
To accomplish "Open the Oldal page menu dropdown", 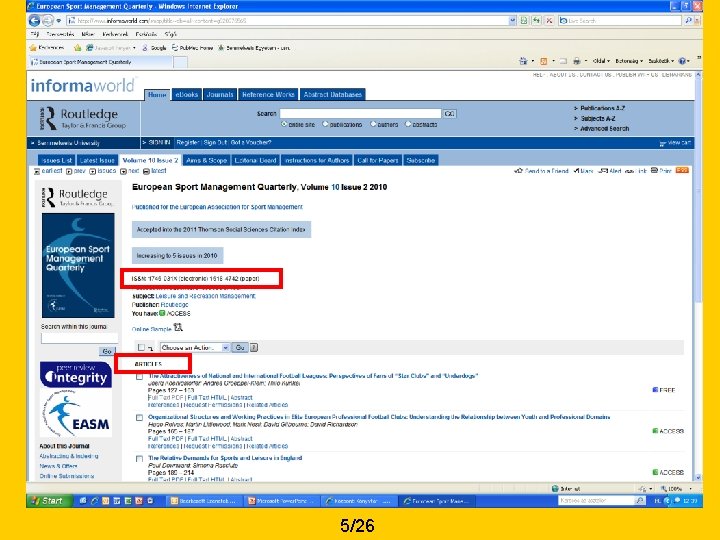I will [601, 61].
